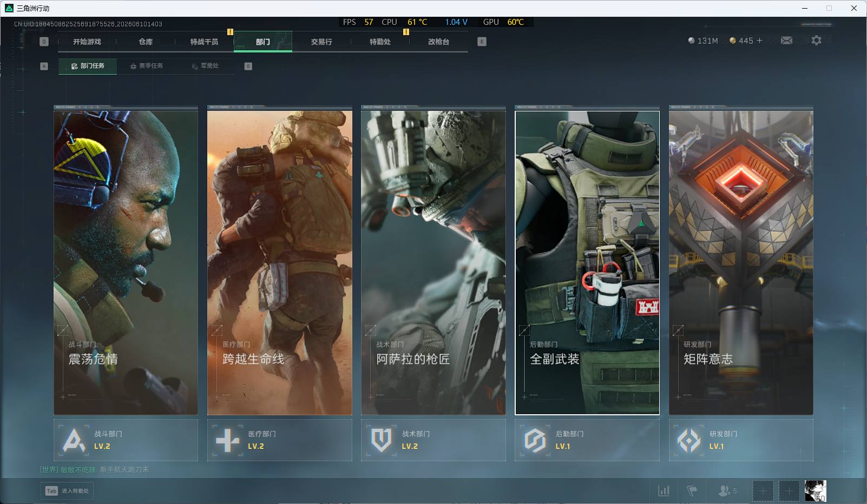
Task: Click the plus next to 445 currency
Action: tap(759, 41)
